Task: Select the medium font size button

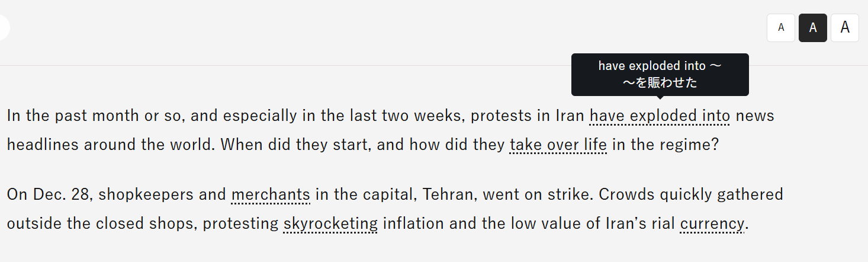Action: (x=813, y=28)
